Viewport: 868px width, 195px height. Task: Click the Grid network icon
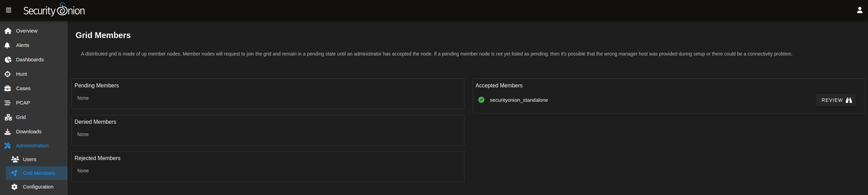[x=8, y=117]
